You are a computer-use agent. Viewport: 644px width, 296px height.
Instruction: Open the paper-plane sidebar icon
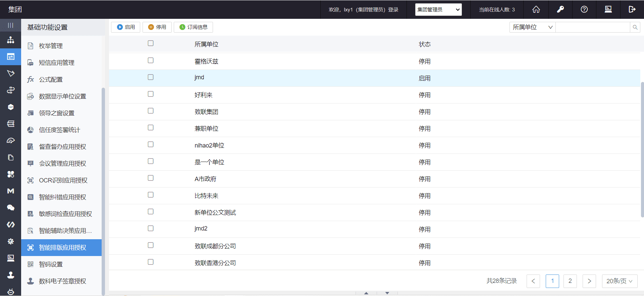[11, 73]
